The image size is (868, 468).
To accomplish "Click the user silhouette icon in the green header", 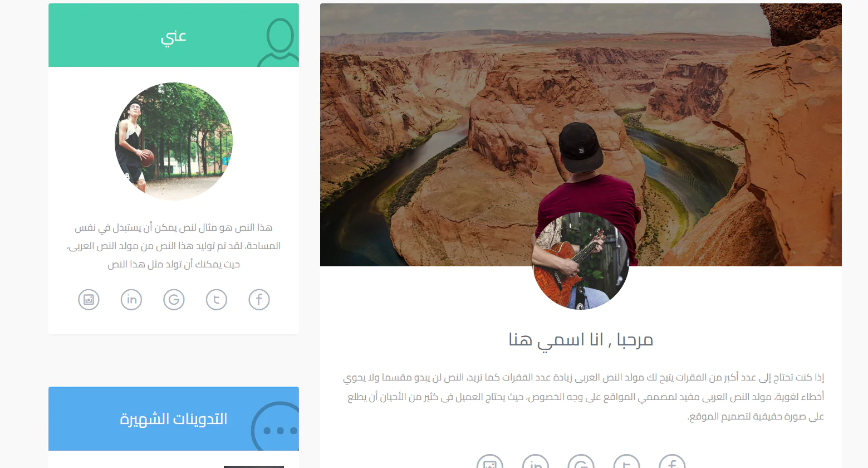I will tap(279, 42).
